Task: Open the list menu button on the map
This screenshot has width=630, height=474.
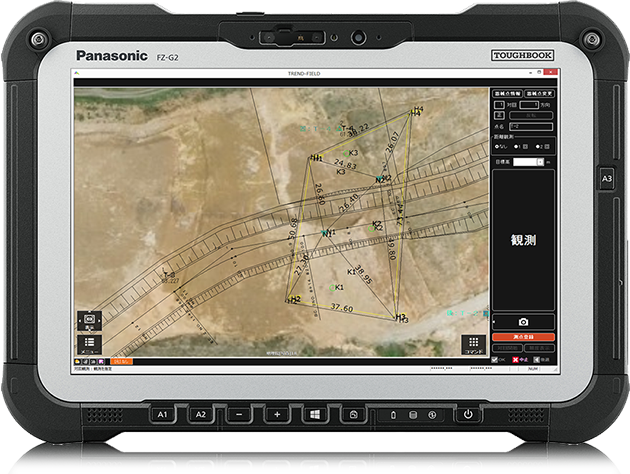Action: click(x=89, y=346)
